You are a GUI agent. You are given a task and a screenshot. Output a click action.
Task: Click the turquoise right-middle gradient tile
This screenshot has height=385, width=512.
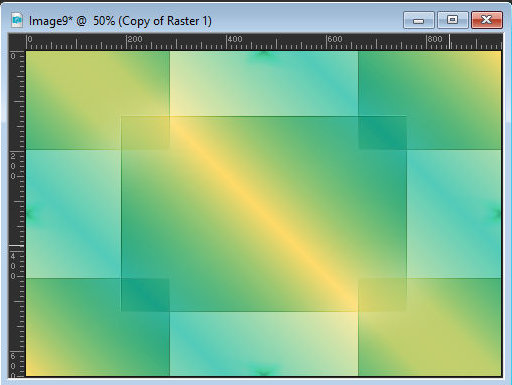pyautogui.click(x=454, y=214)
